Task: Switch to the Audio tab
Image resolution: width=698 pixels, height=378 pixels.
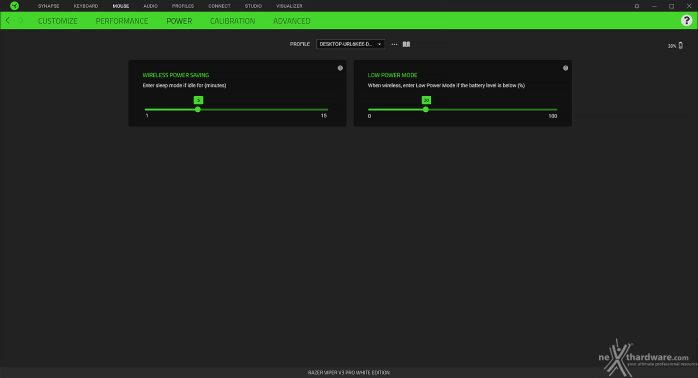Action: point(150,6)
